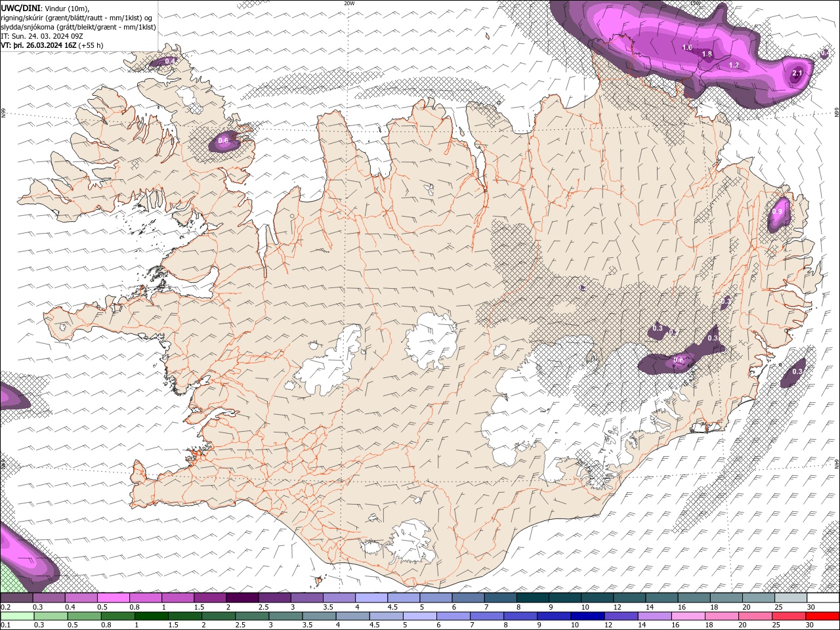This screenshot has width=840, height=630.
Task: Click the lower legend label '0.1'
Action: pyautogui.click(x=5, y=625)
